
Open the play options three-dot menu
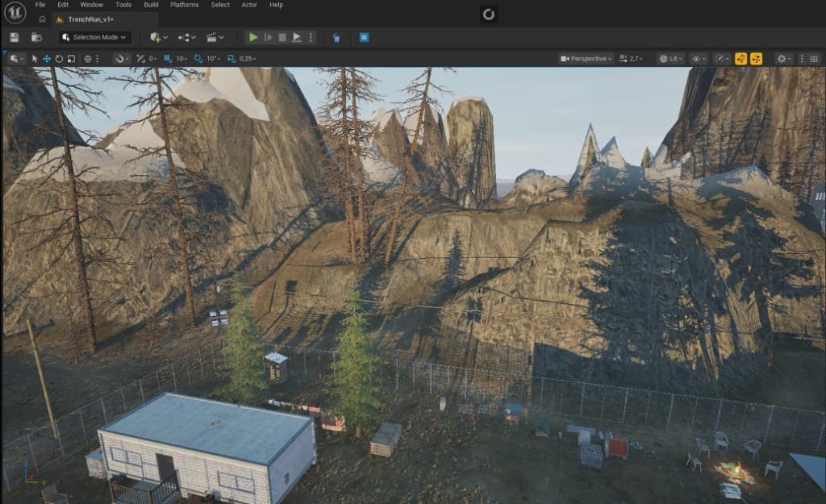[x=311, y=37]
